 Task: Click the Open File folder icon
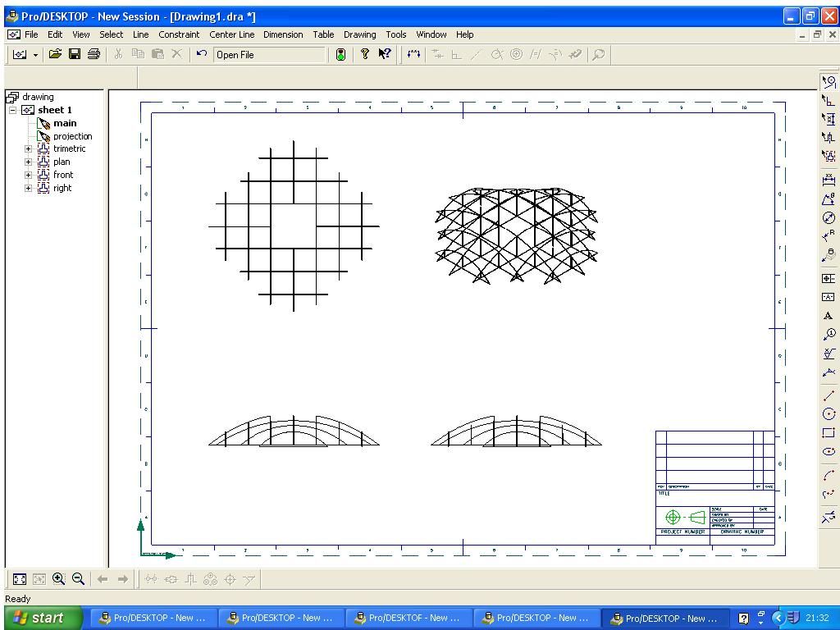pyautogui.click(x=55, y=54)
